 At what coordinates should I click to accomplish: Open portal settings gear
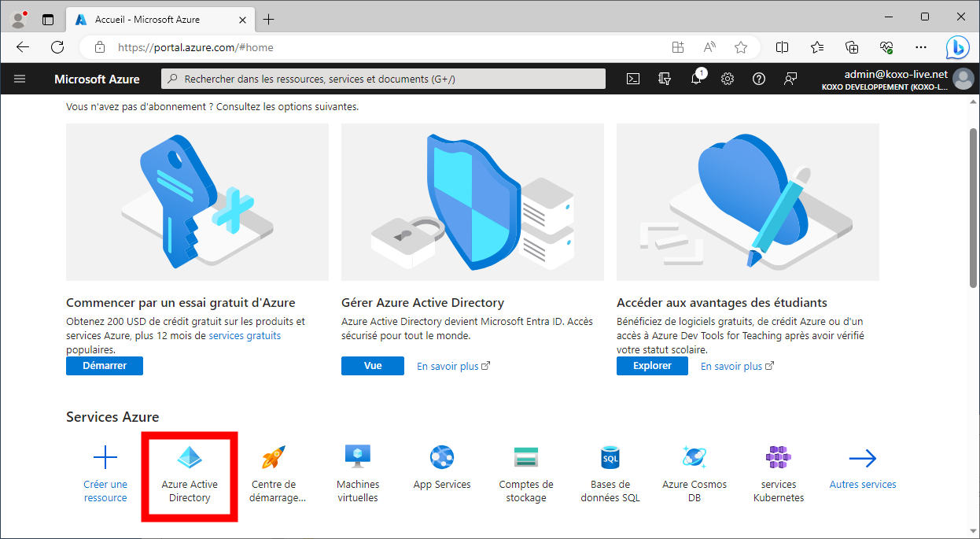click(728, 79)
